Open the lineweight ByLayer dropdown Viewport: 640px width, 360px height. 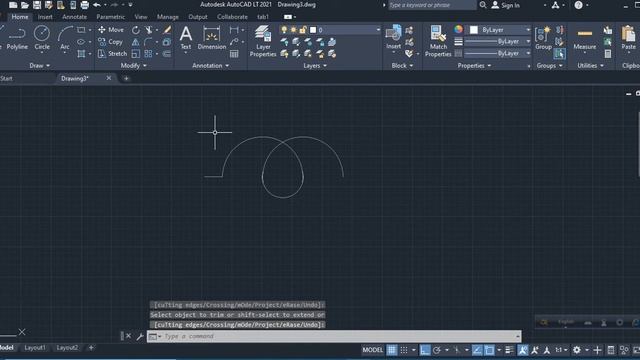(528, 41)
